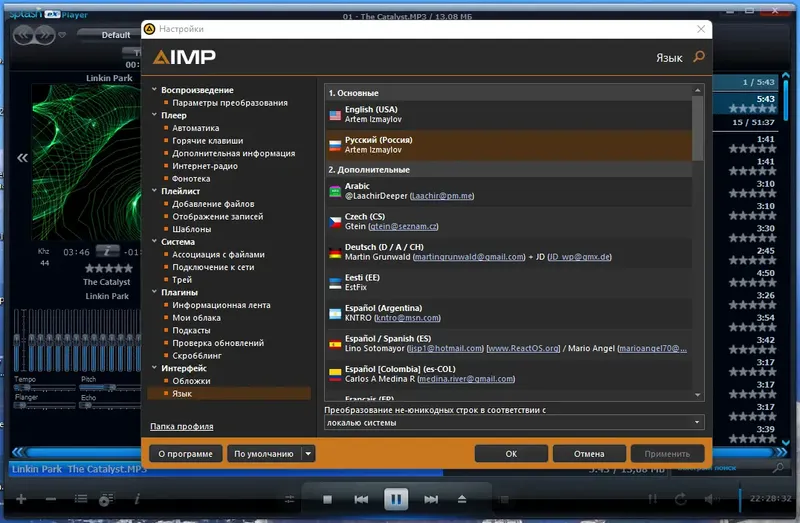Open Интернет-радио settings page
Viewport: 800px width, 523px height.
click(205, 166)
